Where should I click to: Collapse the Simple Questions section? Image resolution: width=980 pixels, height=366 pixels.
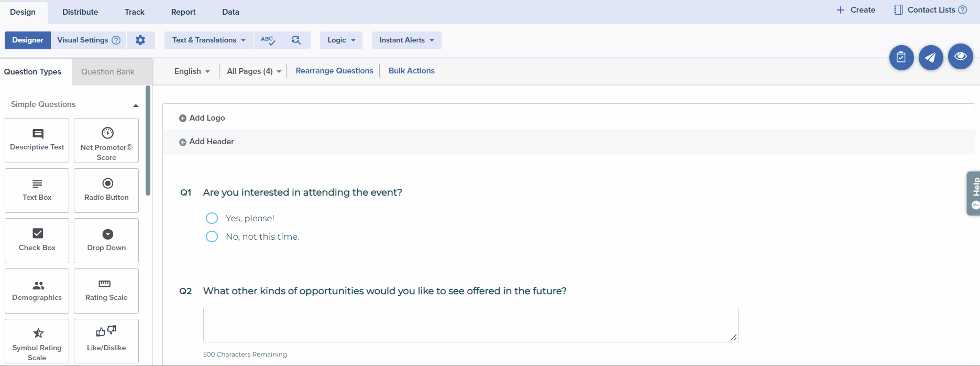tap(136, 105)
